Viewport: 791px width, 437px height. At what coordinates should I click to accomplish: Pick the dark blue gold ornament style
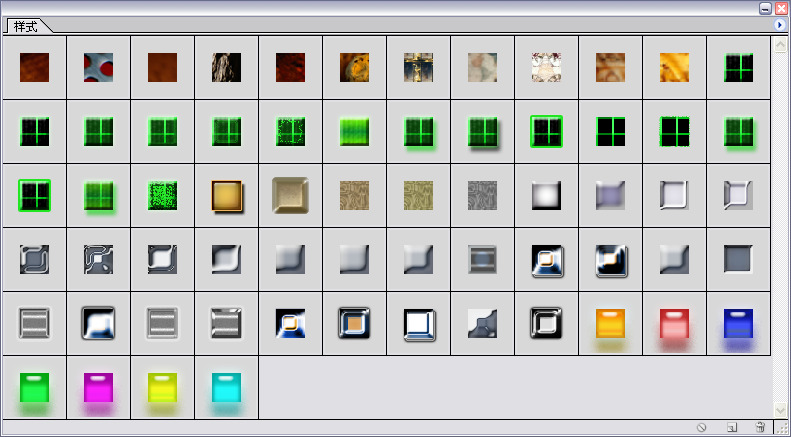tap(419, 68)
